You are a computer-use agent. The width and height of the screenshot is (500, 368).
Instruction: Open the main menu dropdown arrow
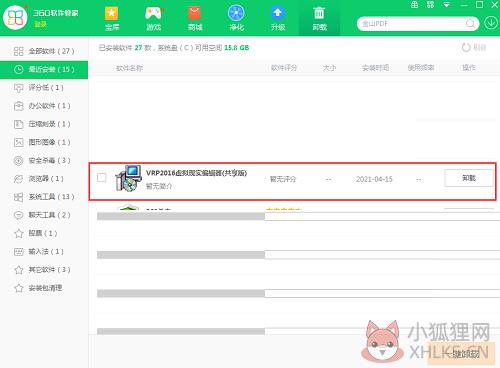point(446,5)
